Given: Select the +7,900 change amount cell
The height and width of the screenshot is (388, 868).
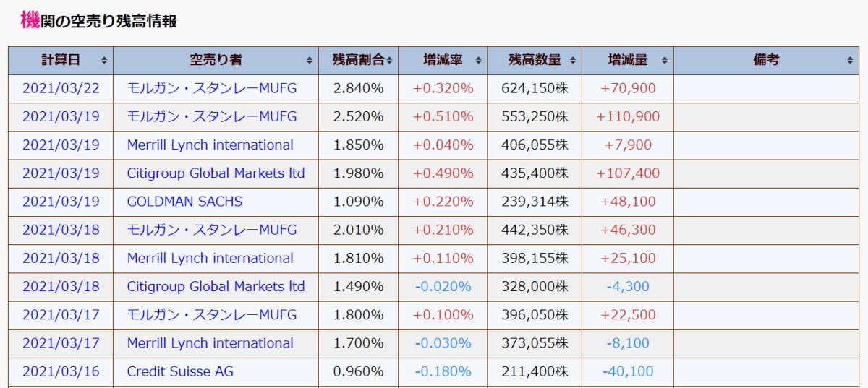Looking at the screenshot, I should [628, 145].
